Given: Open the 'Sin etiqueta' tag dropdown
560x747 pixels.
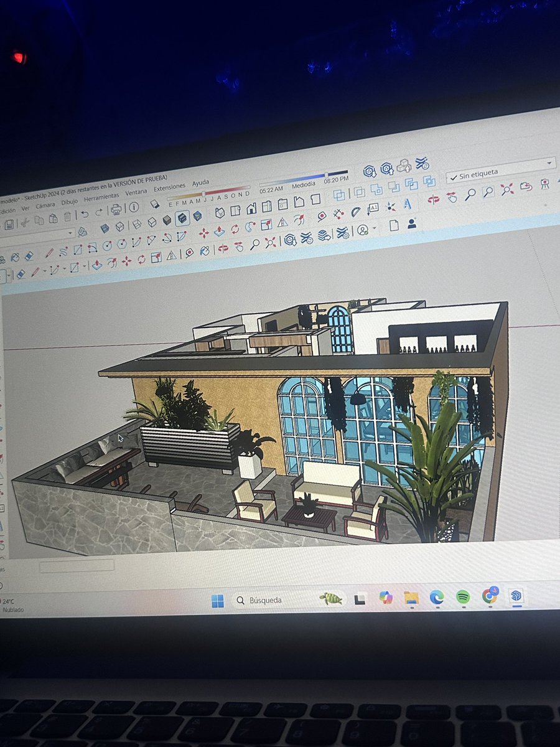Looking at the screenshot, I should coord(501,169).
